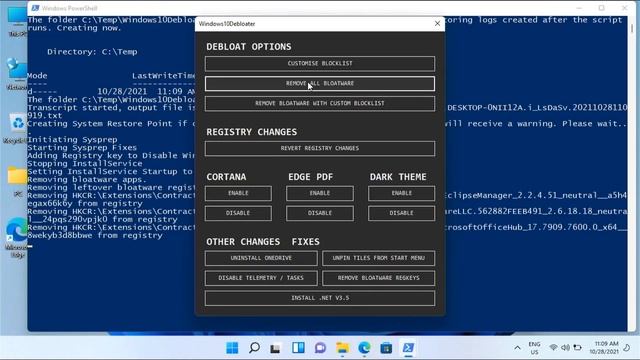Screen dimensions: 640x360
Task: Click the volume speaker tray icon
Action: pyautogui.click(x=565, y=348)
